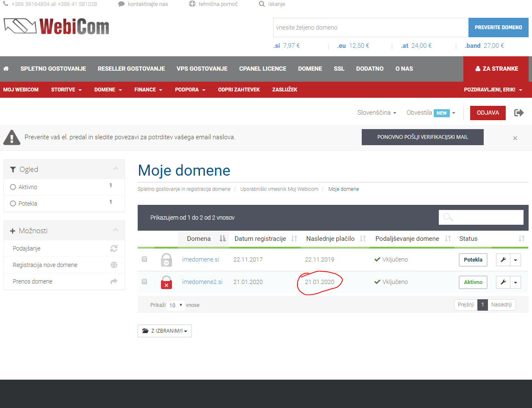The height and width of the screenshot is (408, 532).
Task: Click the Aktivno status button
Action: click(473, 282)
